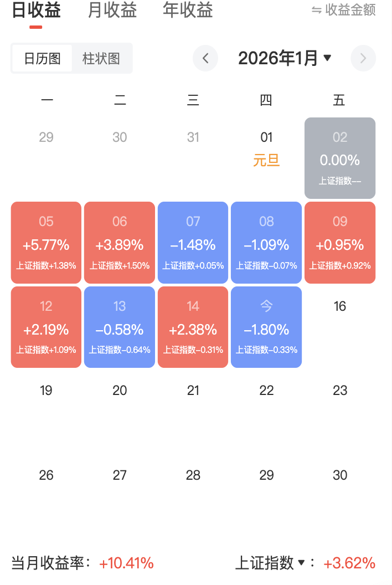392x585 pixels.
Task: Open the 月收益 tab
Action: [x=112, y=10]
